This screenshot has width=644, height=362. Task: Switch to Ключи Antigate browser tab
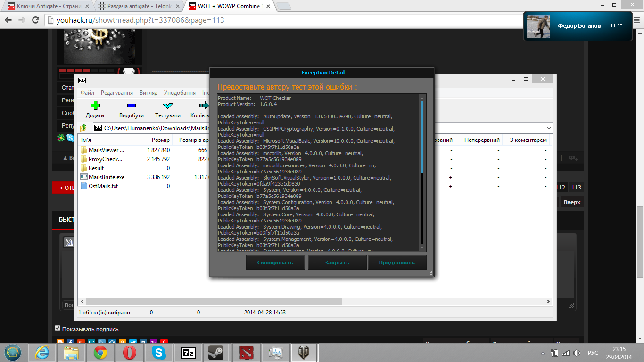(47, 6)
